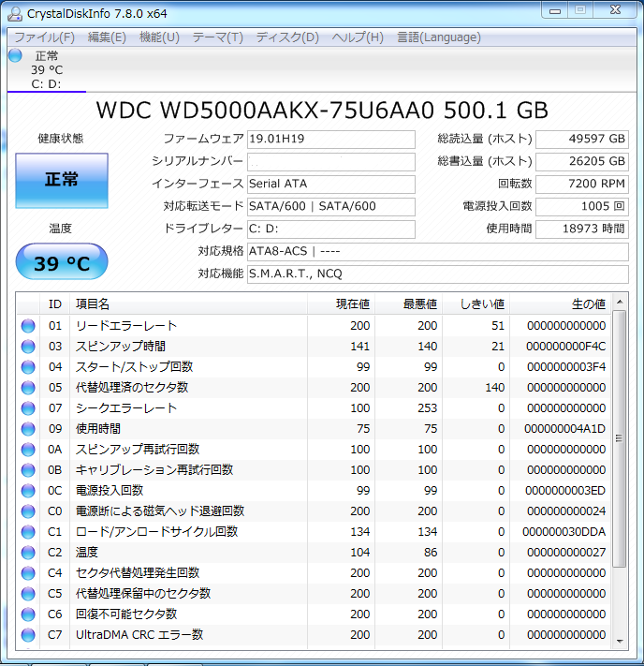The height and width of the screenshot is (666, 644).
Task: Click the SMART list vertical scrollbar thumb
Action: point(620,438)
